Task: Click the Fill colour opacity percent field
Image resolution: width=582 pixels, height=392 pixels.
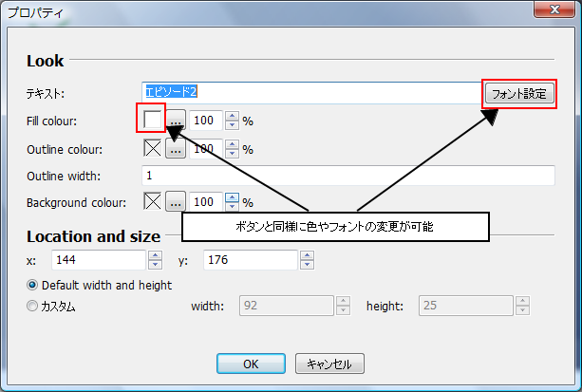Action: pyautogui.click(x=206, y=121)
